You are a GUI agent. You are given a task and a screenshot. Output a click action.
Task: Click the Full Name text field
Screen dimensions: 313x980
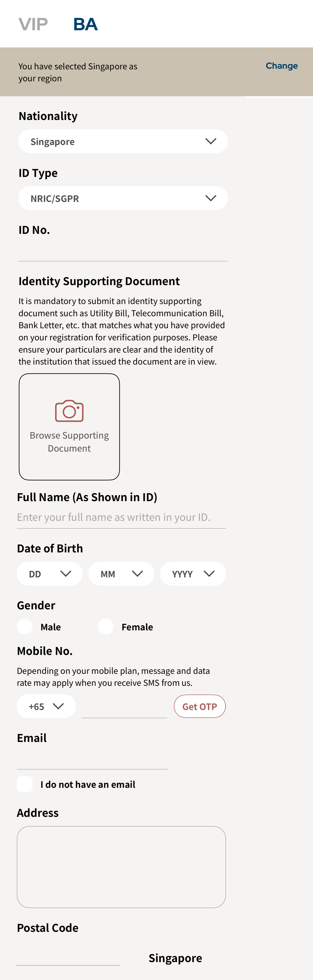121,517
